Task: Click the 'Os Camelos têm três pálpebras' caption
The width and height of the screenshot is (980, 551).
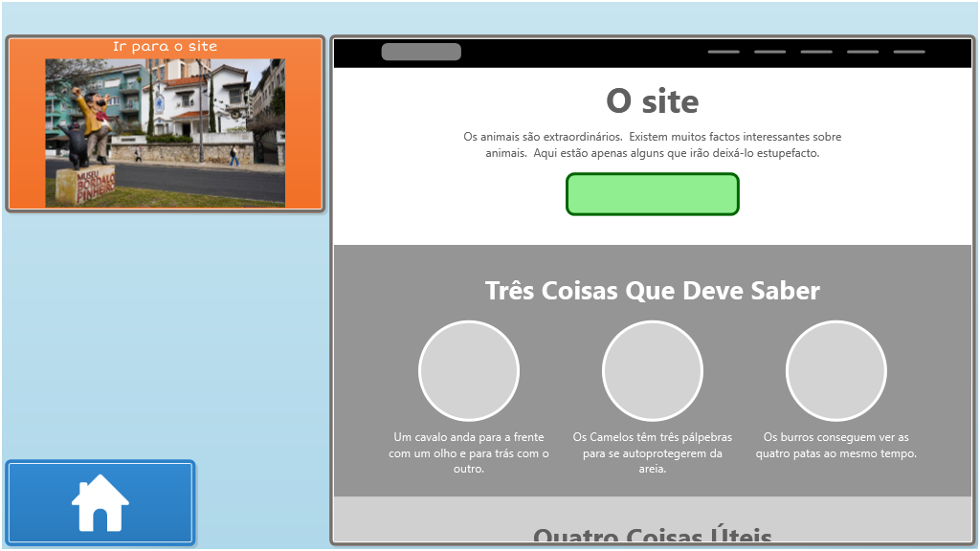Action: coord(653,453)
